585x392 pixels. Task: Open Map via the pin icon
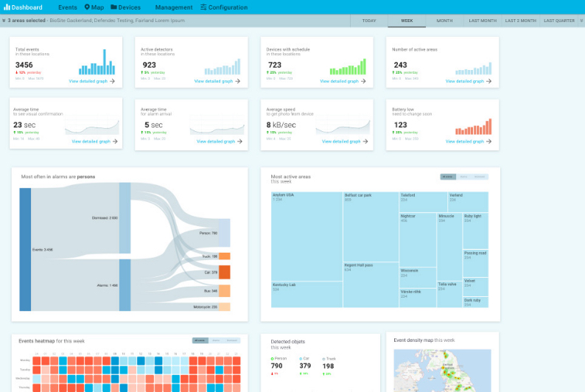pos(87,7)
